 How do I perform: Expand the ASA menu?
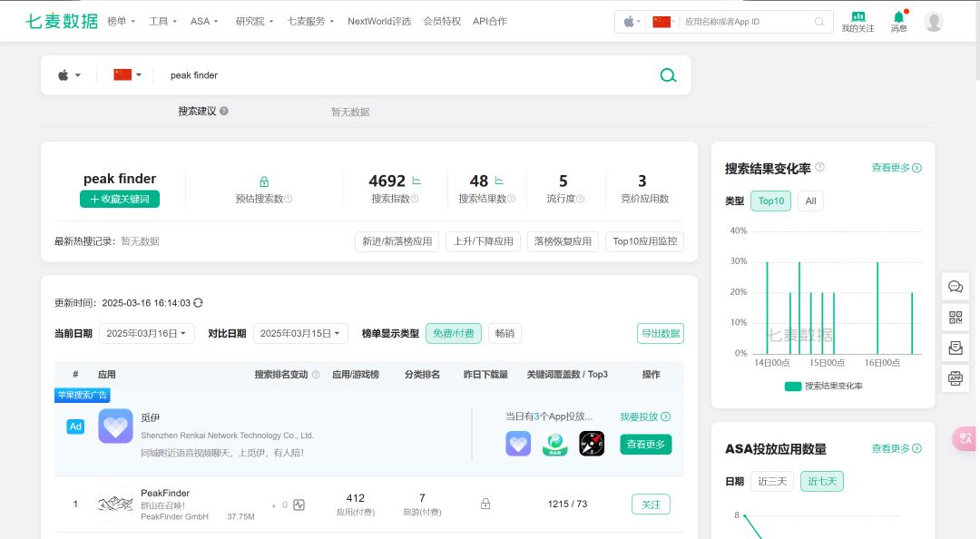[204, 21]
